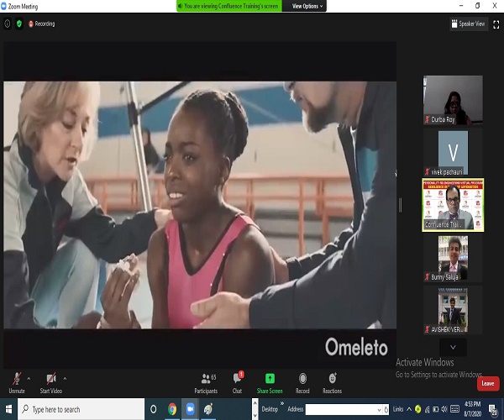Click the Address bar input field
This screenshot has width=504, height=420.
(x=340, y=410)
